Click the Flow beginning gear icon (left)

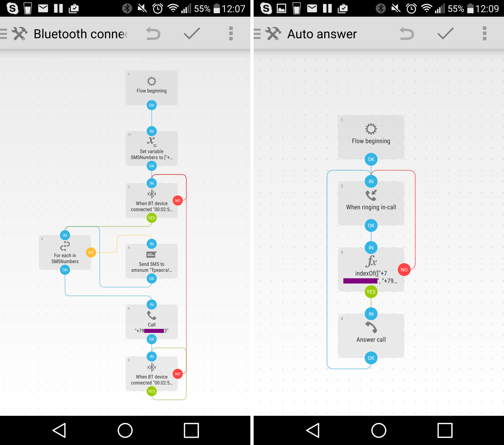151,82
